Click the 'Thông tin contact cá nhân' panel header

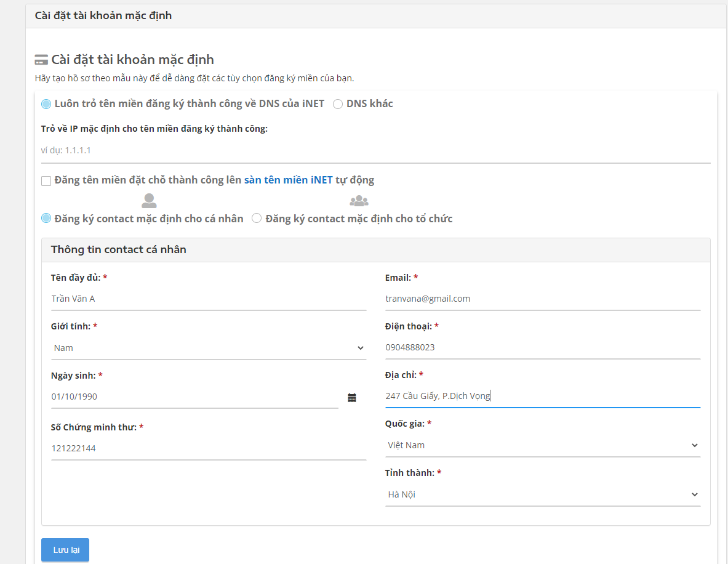[x=375, y=250]
